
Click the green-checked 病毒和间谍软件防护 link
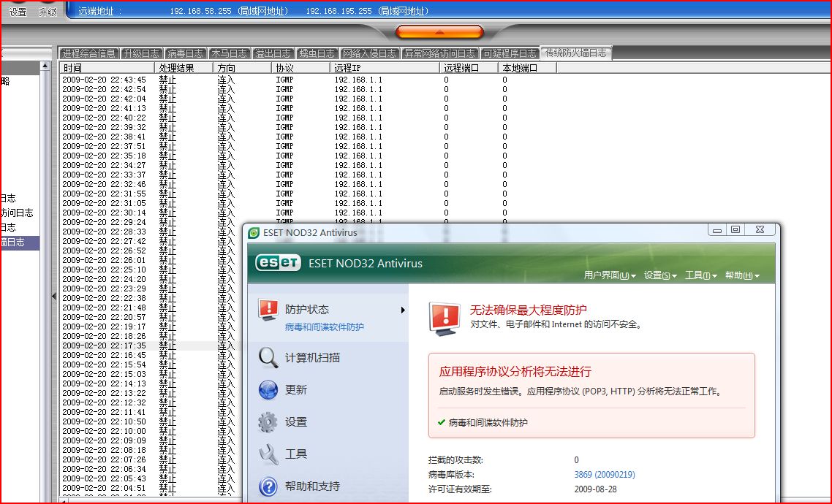(x=488, y=422)
